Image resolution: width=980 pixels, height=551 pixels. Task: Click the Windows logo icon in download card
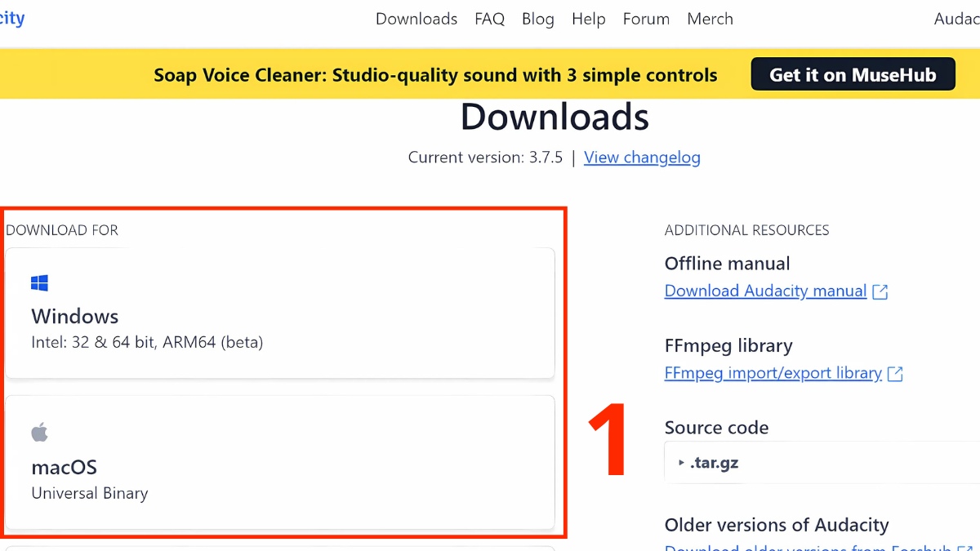39,283
